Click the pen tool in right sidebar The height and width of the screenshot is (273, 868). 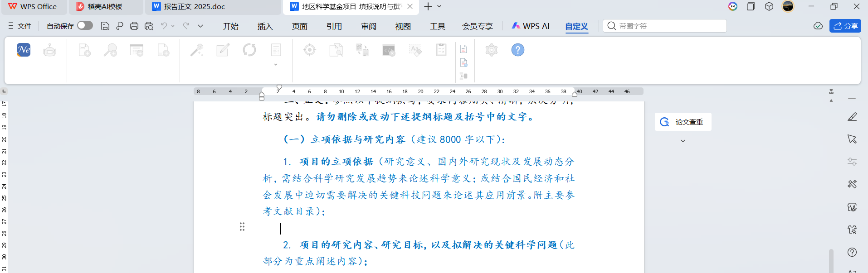(852, 117)
